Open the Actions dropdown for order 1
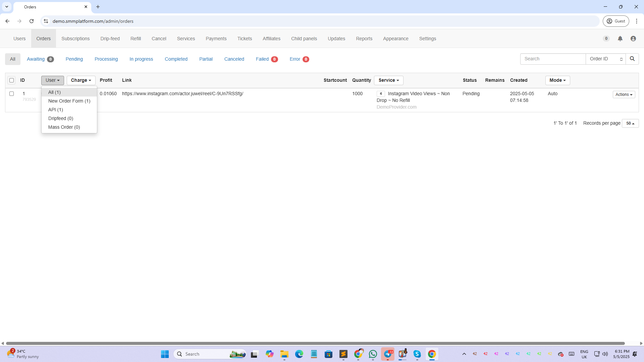 [624, 95]
